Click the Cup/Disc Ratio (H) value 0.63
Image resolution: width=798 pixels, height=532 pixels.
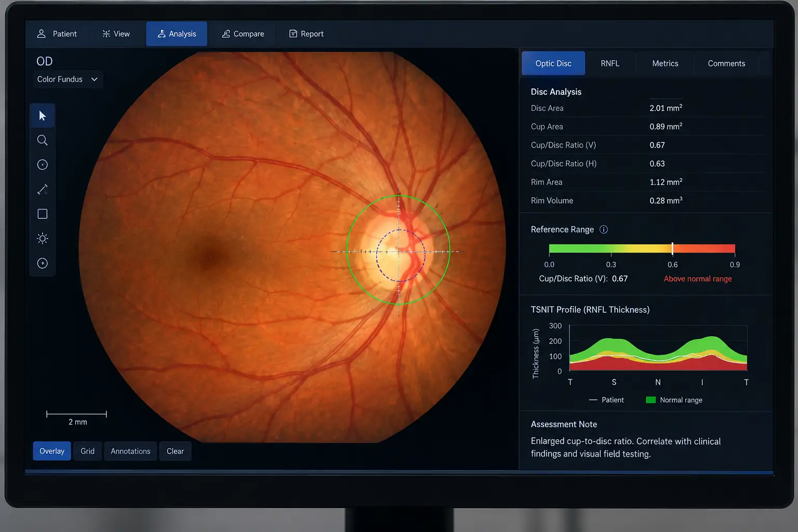657,164
